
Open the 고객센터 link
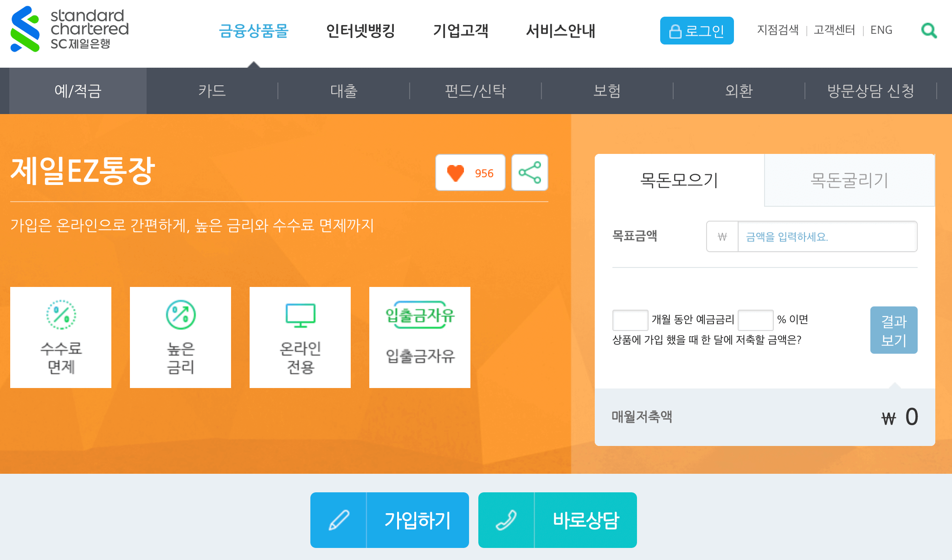pos(834,30)
